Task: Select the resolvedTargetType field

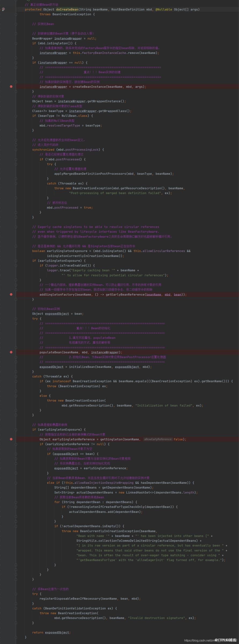Action: pos(63,126)
